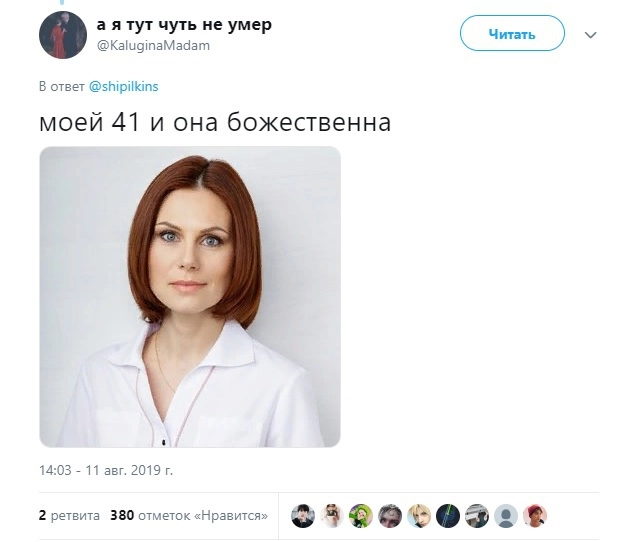Open the liker avatar seventh in the row
This screenshot has height=542, width=636.
click(x=477, y=516)
